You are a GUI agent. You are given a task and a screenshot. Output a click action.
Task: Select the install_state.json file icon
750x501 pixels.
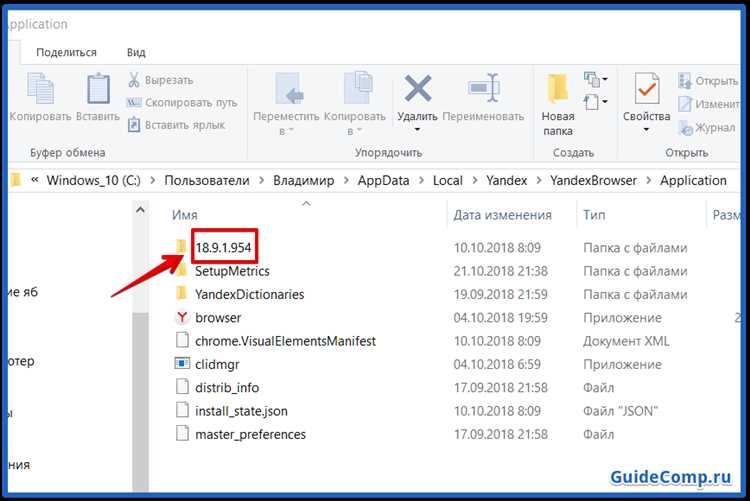[x=182, y=410]
